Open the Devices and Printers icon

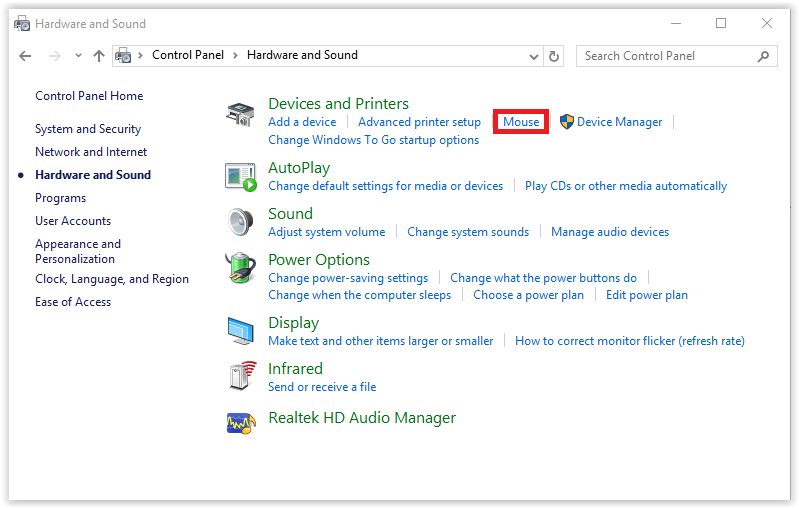(240, 114)
